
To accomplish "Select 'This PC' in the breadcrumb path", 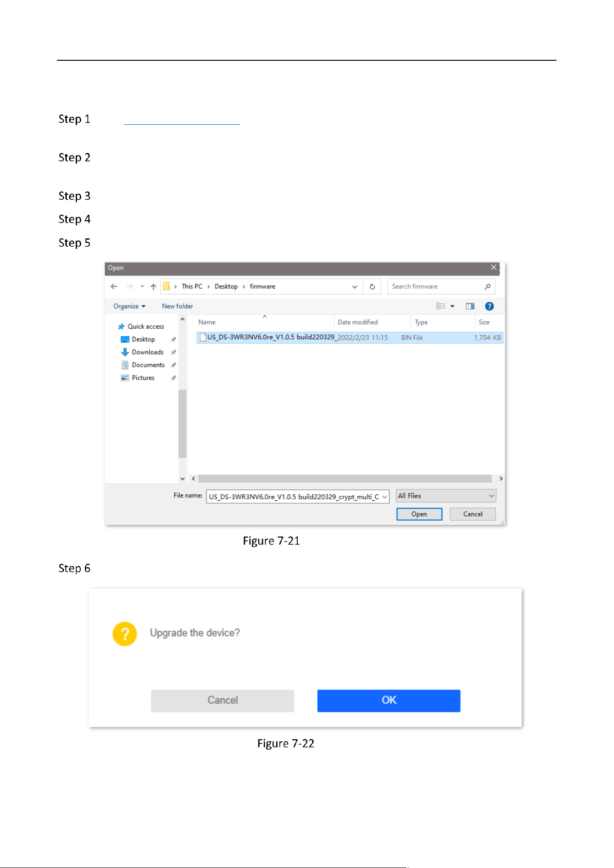I will [192, 287].
